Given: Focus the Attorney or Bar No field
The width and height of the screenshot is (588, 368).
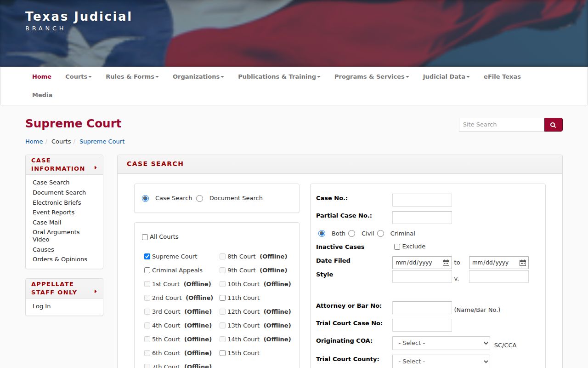Looking at the screenshot, I should 422,308.
